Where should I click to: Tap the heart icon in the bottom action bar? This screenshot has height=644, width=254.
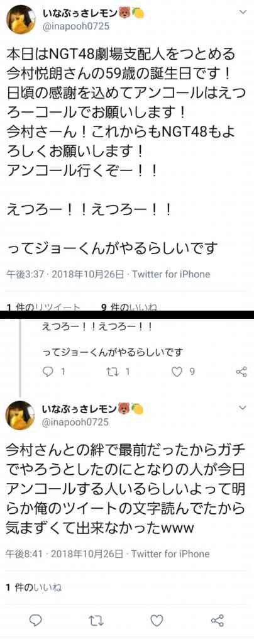(157, 620)
